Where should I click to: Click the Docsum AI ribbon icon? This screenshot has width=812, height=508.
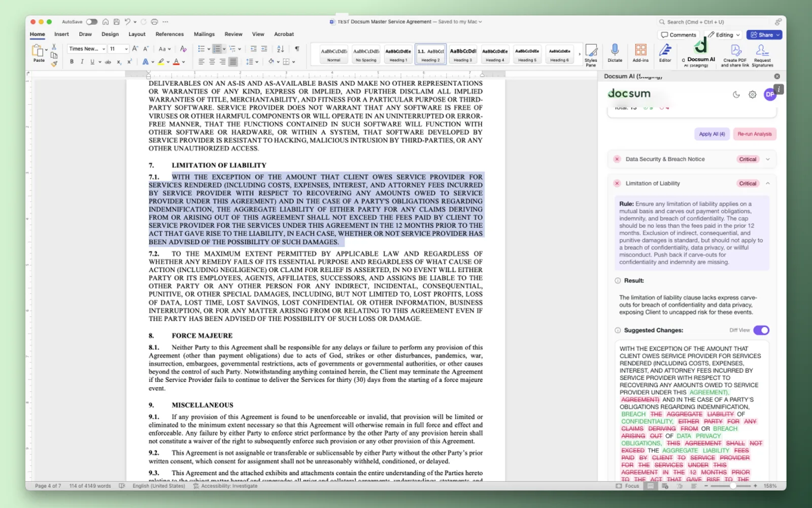[x=701, y=46]
